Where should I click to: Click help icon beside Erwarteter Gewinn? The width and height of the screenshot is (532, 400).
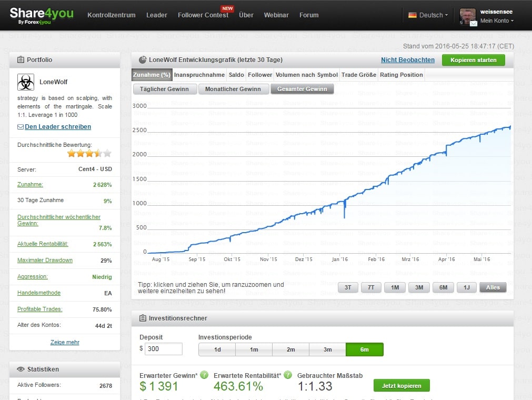[204, 375]
